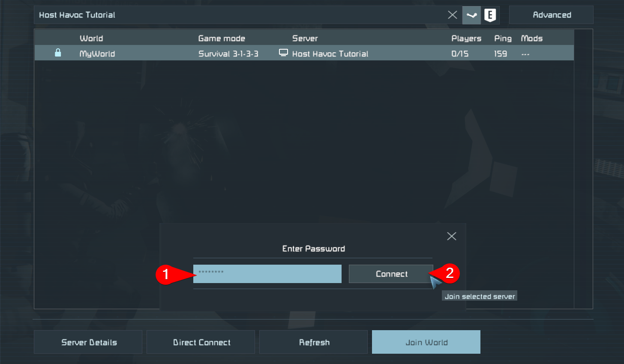Image resolution: width=624 pixels, height=364 pixels.
Task: Click Join World button
Action: [426, 342]
